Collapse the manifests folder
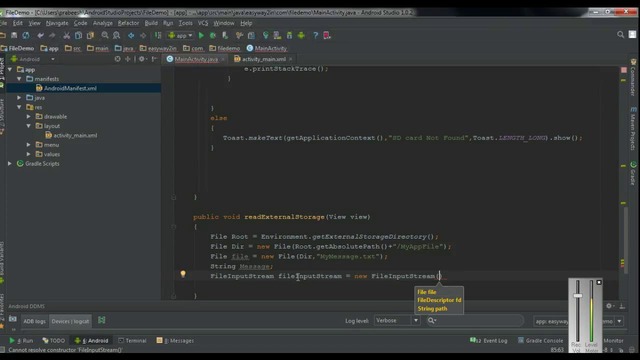Screen dimensions: 640x360 pyautogui.click(x=19, y=79)
